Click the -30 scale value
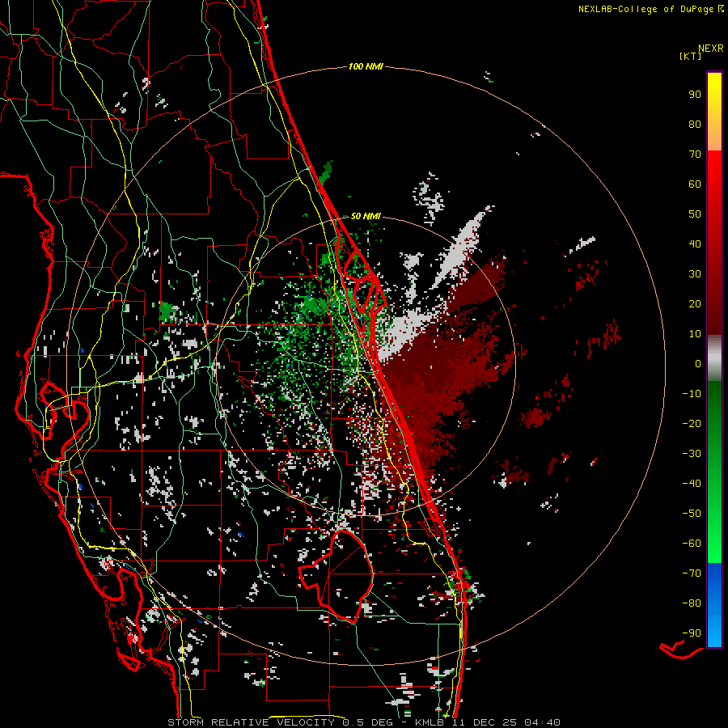 point(692,454)
